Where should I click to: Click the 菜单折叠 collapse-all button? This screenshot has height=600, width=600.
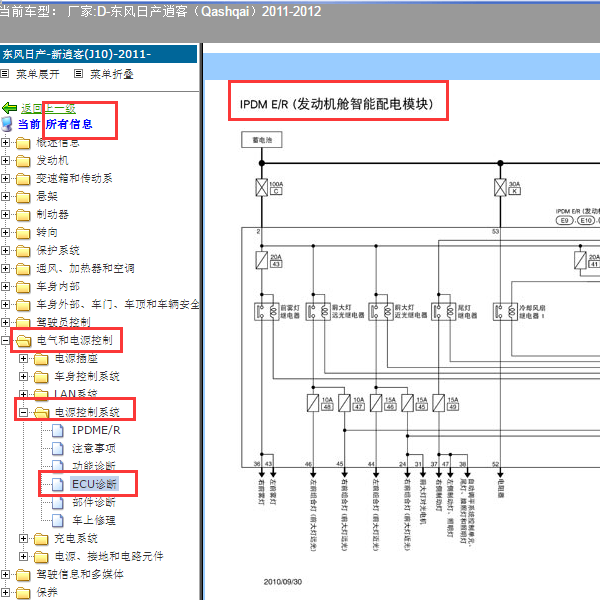111,74
